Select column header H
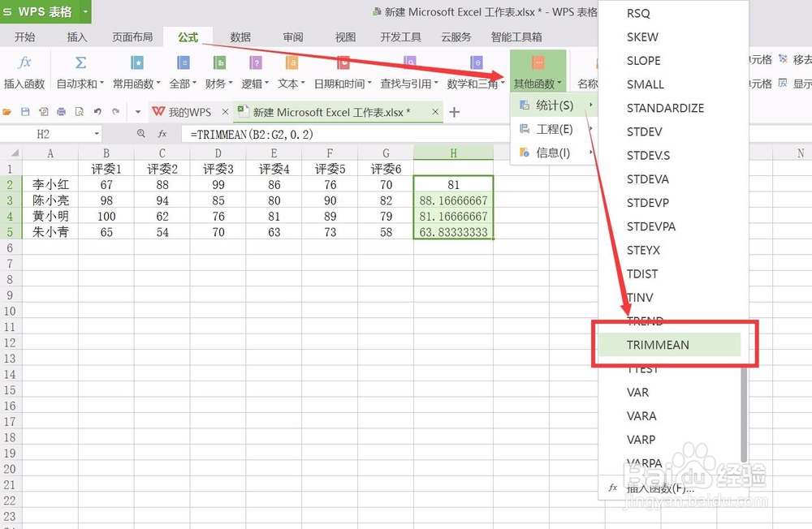812x529 pixels. pyautogui.click(x=453, y=153)
